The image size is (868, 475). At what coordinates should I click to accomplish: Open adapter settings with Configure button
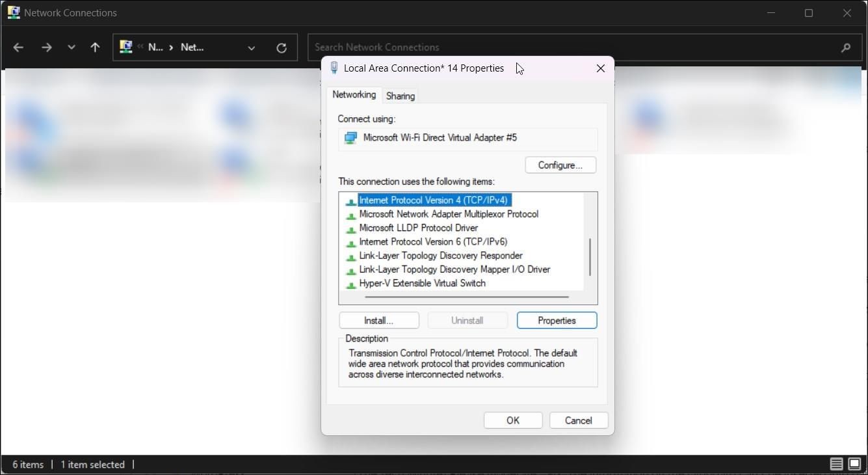click(560, 165)
